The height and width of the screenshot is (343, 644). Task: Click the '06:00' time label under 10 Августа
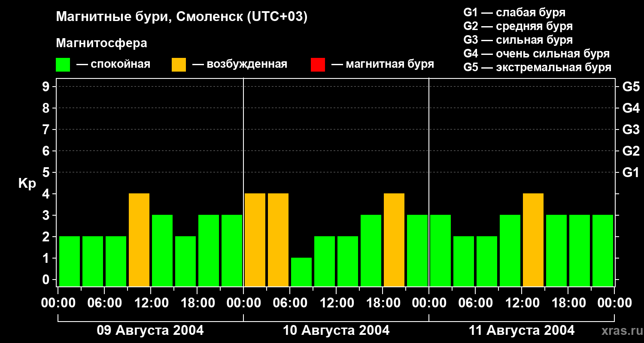pyautogui.click(x=290, y=303)
